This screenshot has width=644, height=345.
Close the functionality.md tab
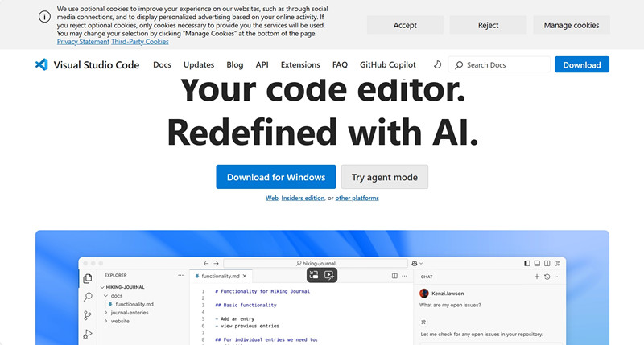point(245,276)
